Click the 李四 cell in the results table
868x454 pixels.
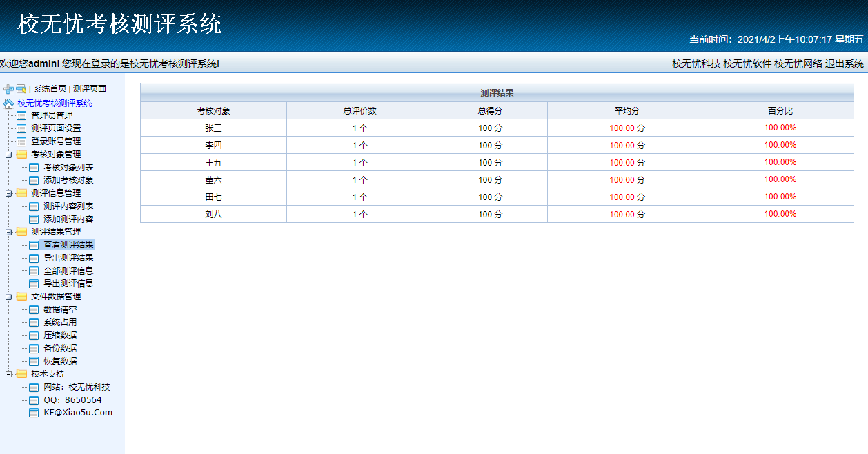pyautogui.click(x=213, y=145)
